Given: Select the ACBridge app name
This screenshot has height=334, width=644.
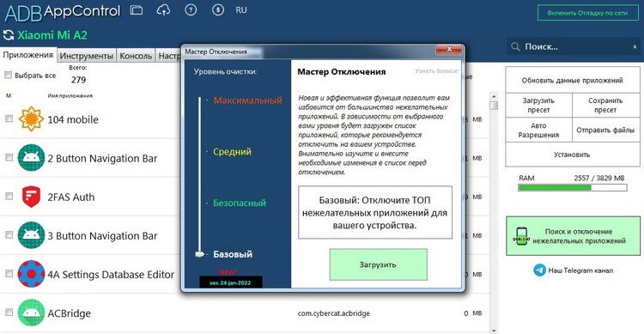Looking at the screenshot, I should point(69,313).
